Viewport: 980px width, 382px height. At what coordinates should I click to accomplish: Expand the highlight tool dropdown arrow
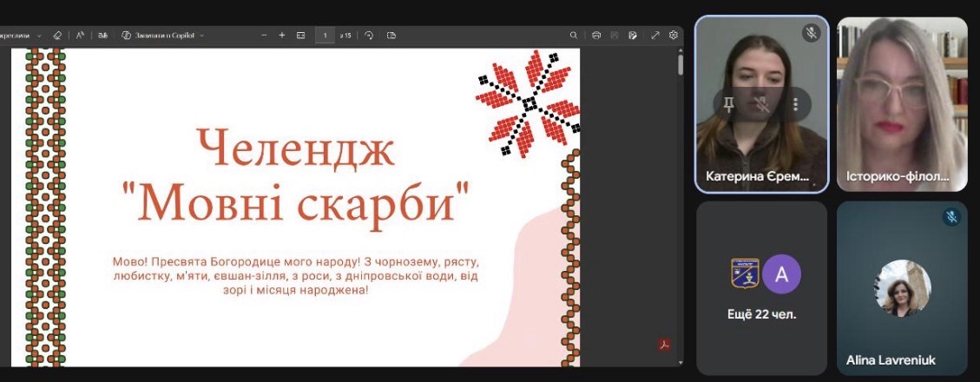[x=39, y=36]
